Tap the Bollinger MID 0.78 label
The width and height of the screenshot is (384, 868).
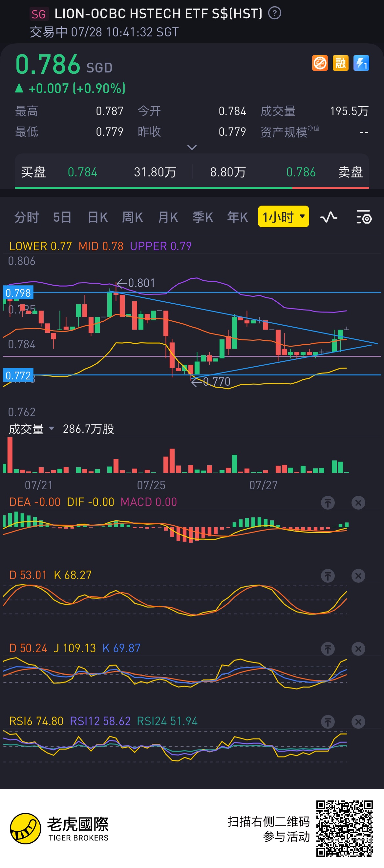(101, 246)
